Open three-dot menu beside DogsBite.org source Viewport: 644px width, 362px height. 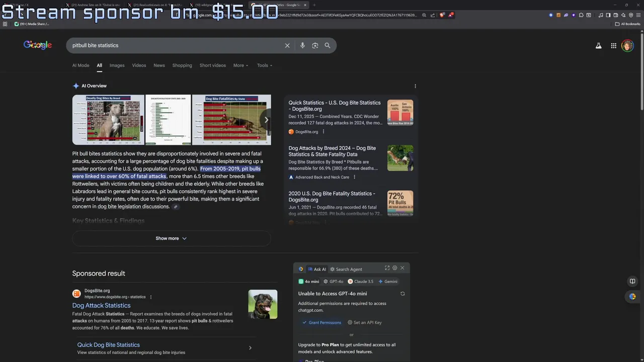pos(324,132)
